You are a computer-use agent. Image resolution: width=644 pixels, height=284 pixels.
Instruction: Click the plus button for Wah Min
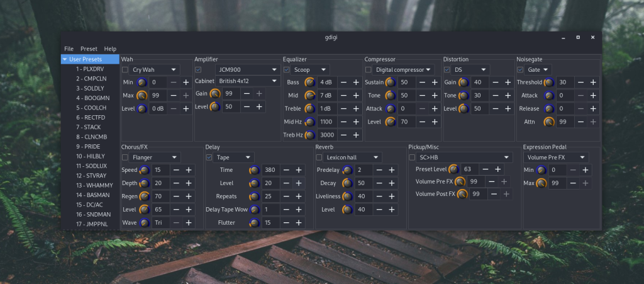click(186, 82)
